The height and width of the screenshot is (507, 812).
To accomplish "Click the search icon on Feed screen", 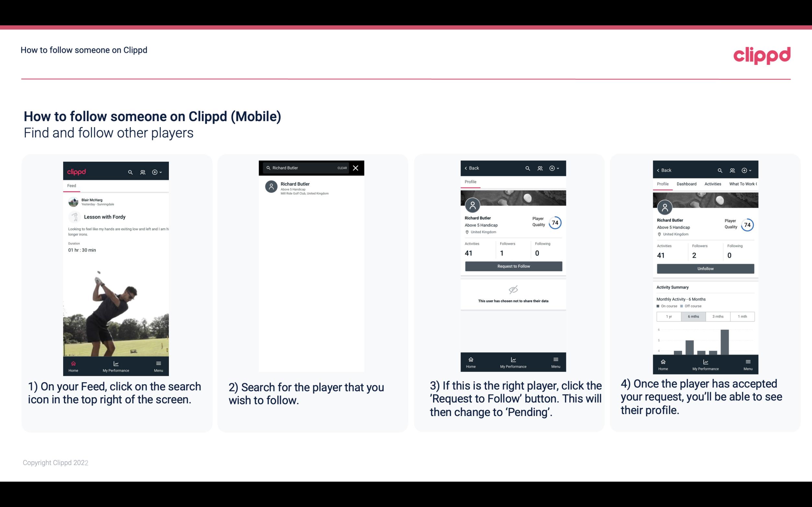I will tap(130, 172).
